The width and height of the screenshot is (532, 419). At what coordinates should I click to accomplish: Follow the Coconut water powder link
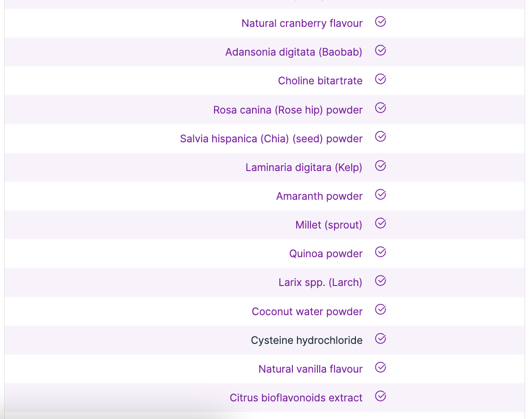(x=307, y=311)
